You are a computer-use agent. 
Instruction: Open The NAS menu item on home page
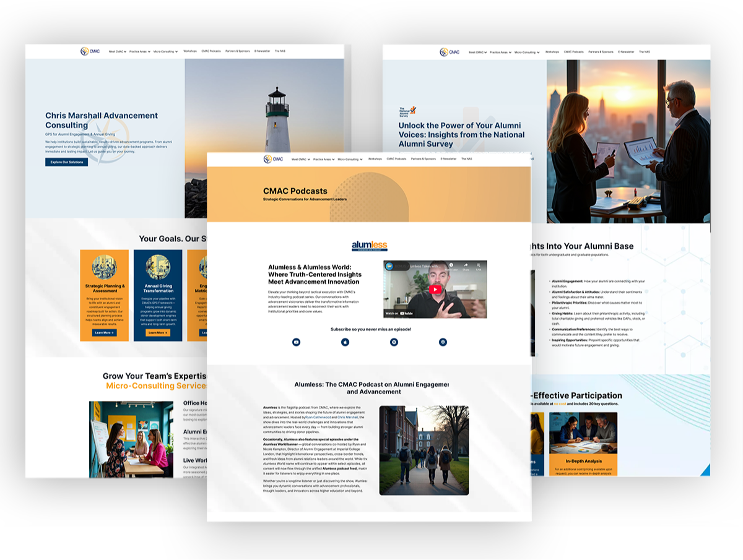coord(280,51)
